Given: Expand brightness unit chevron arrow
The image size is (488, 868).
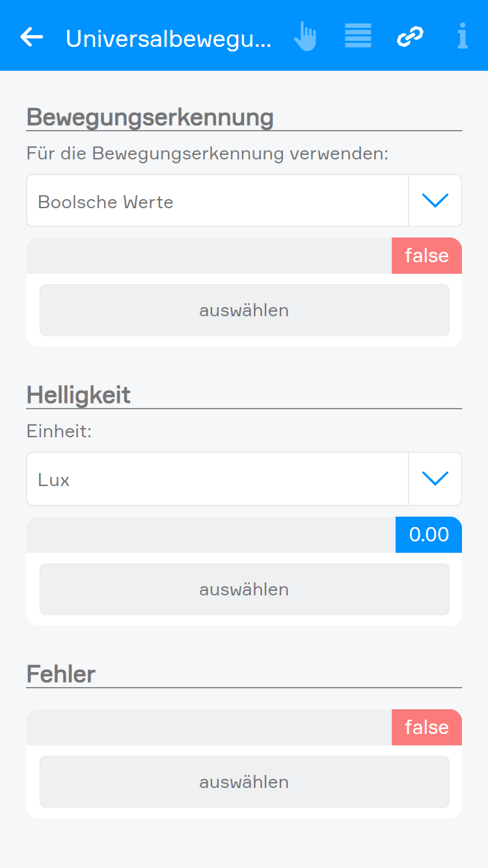Looking at the screenshot, I should pyautogui.click(x=435, y=480).
